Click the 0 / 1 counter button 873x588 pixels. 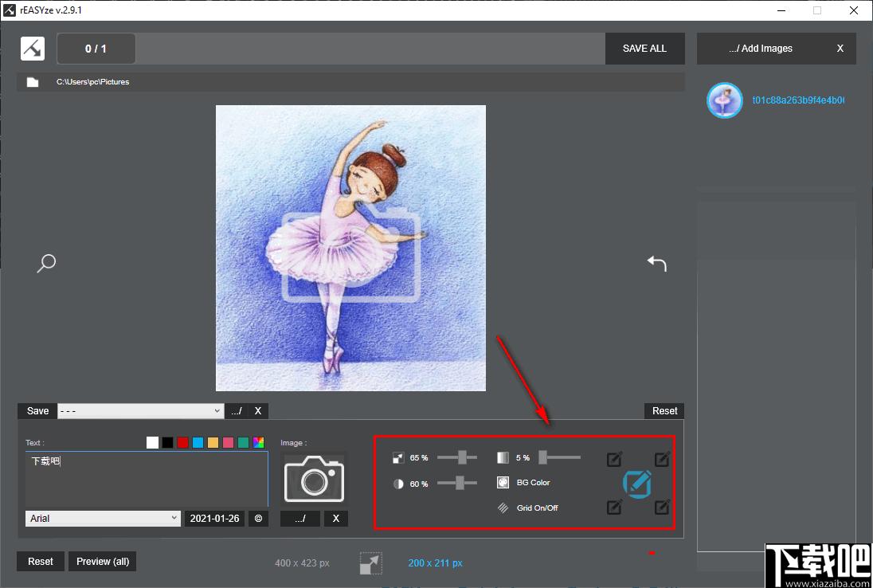pos(96,49)
